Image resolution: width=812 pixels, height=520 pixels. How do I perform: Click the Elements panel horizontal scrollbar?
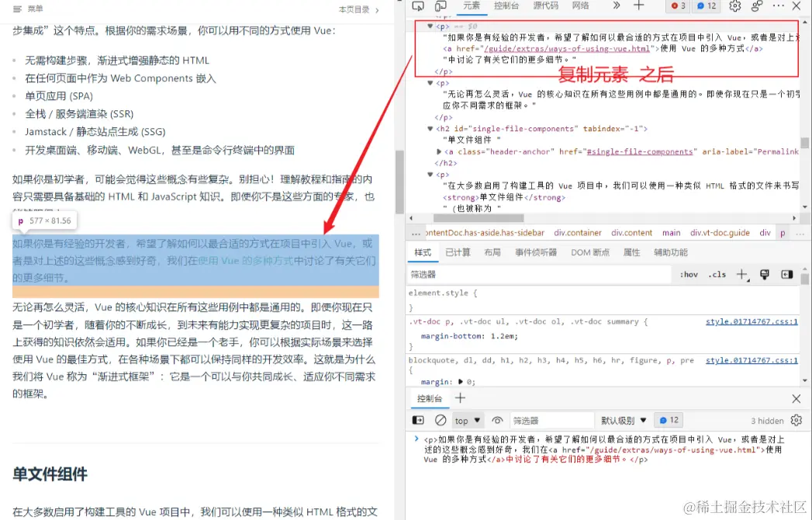pos(478,218)
